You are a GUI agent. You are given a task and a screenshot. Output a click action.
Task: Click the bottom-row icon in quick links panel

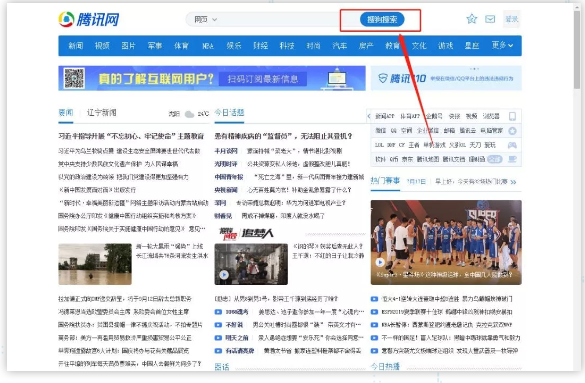pyautogui.click(x=513, y=159)
